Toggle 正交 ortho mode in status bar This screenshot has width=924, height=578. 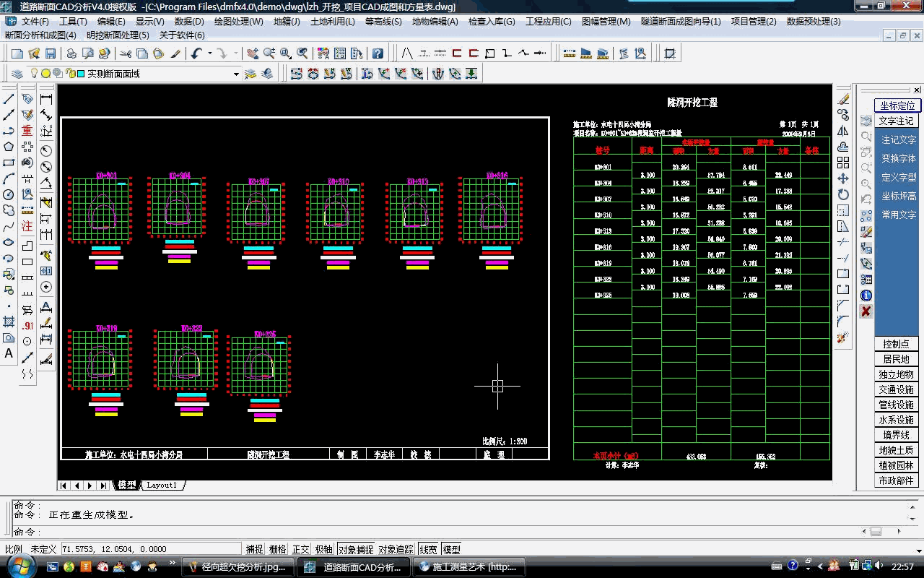(300, 549)
